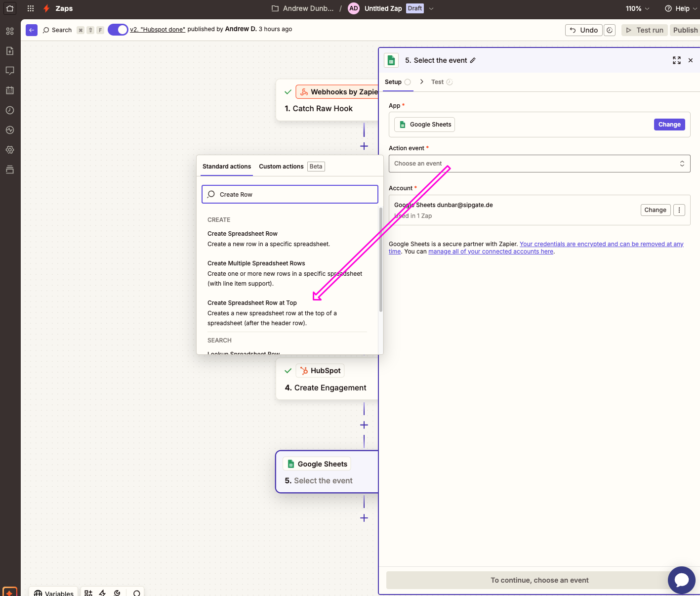Click the Draft status badge

click(415, 8)
